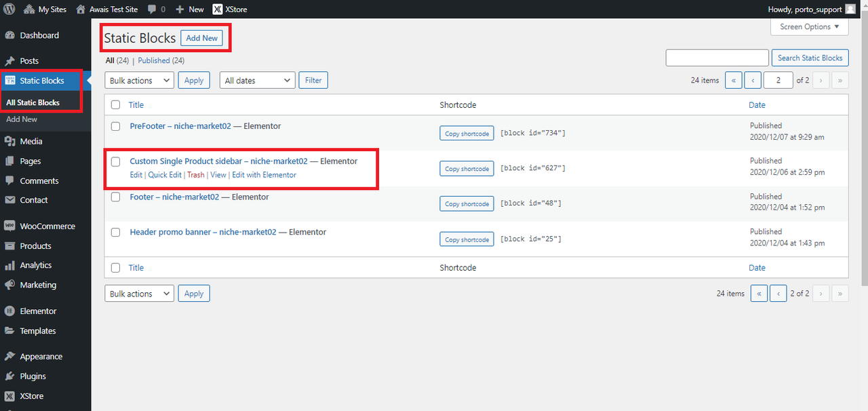Click the search static blocks input field

point(717,58)
